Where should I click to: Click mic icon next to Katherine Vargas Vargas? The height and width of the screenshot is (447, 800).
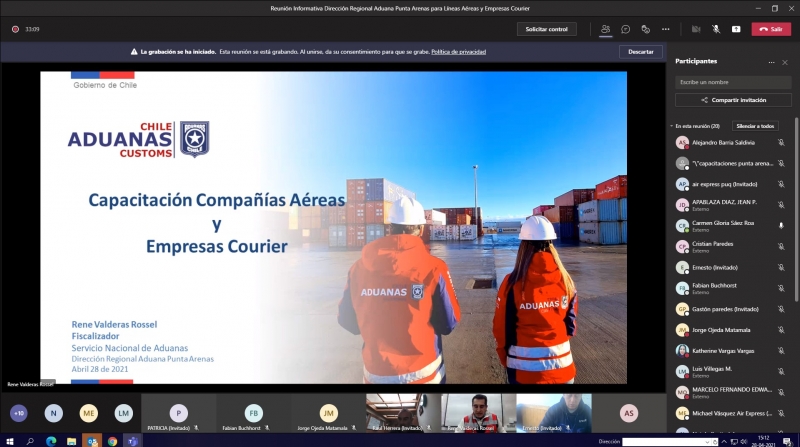(781, 351)
